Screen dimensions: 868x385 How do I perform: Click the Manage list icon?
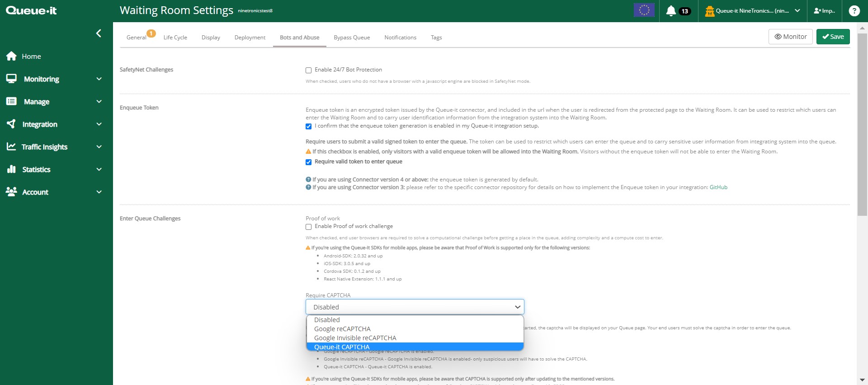coord(11,101)
